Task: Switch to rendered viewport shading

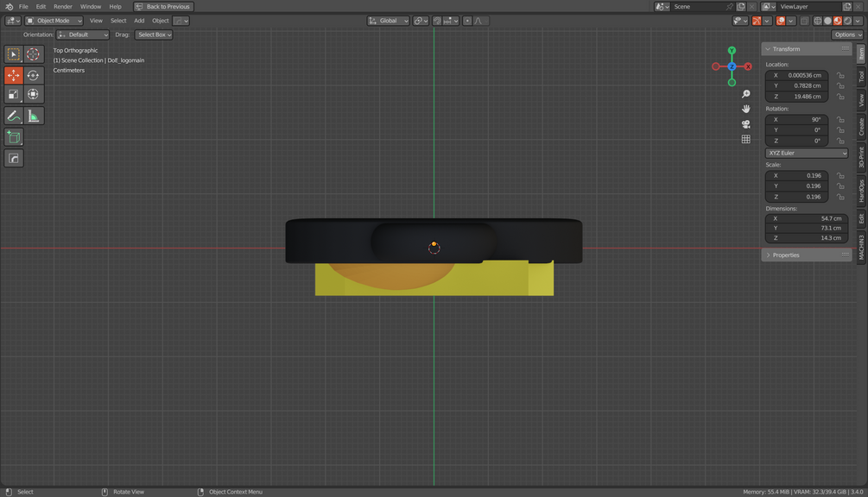Action: [847, 21]
